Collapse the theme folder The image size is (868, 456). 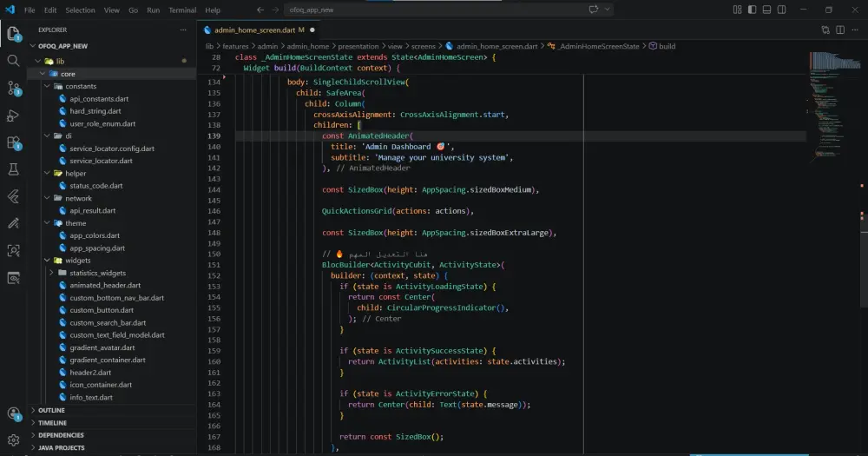(47, 223)
